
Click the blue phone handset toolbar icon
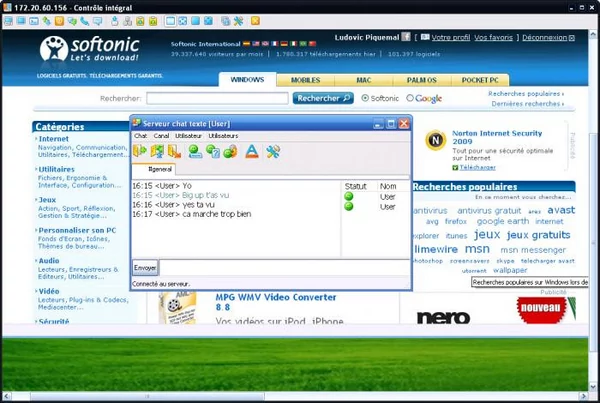(x=85, y=21)
